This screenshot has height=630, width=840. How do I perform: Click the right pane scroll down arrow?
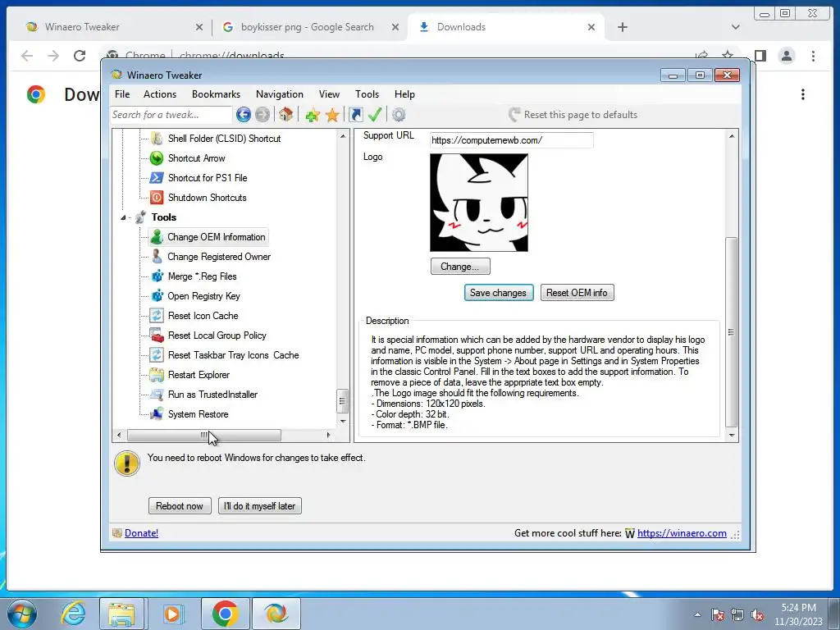tap(732, 436)
